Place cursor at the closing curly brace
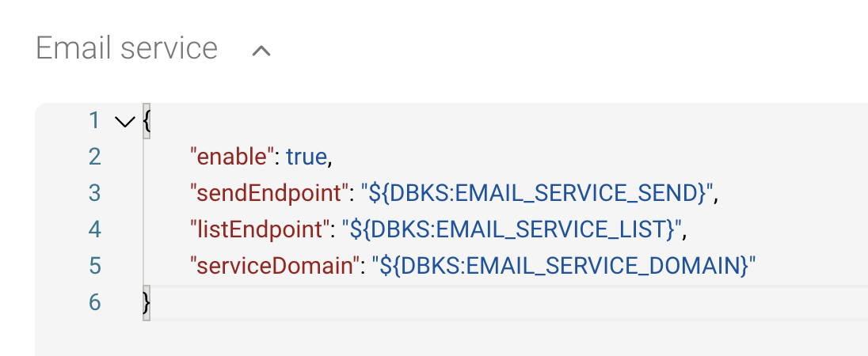 click(x=146, y=302)
